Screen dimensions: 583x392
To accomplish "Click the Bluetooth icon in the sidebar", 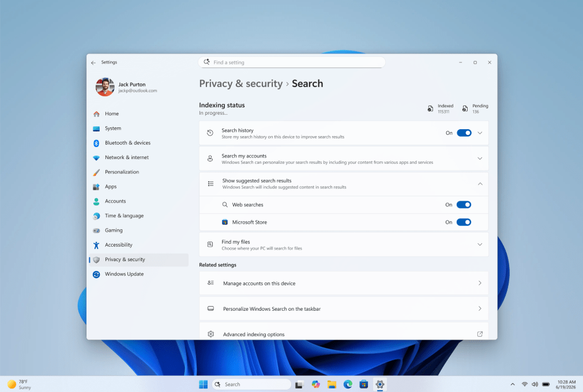I will pos(96,143).
